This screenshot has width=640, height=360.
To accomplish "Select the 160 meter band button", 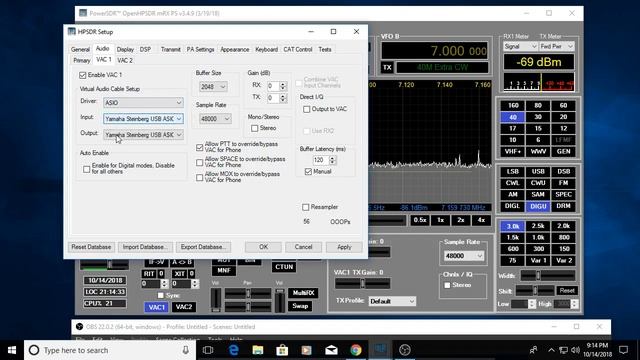I will coord(513,106).
